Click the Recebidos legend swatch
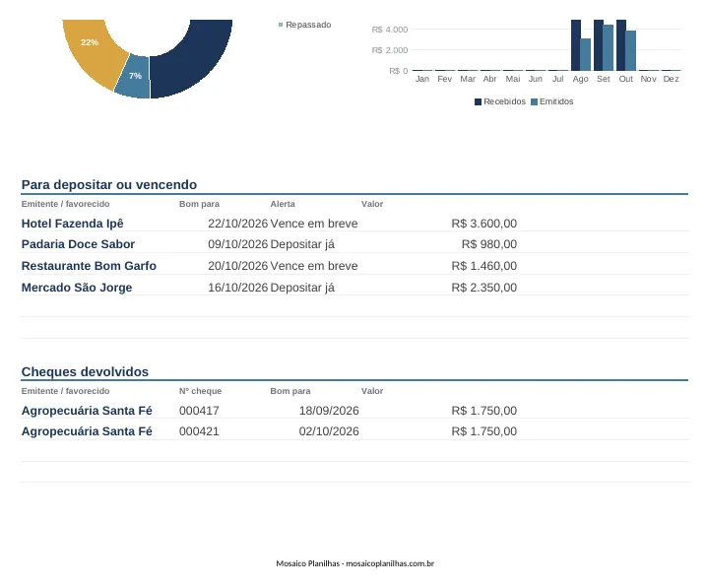 tap(478, 102)
